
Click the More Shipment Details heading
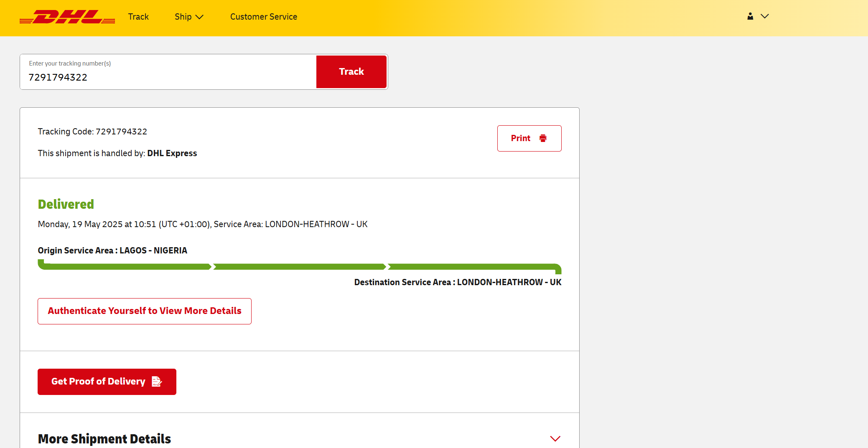click(x=104, y=439)
